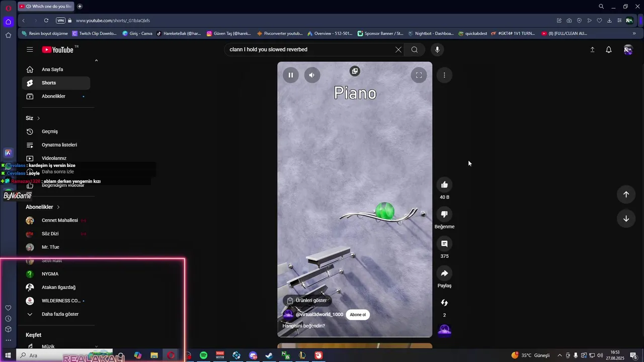Screen dimensions: 644x362
Task: Open Opera sidebar home icon
Action: pyautogui.click(x=8, y=22)
